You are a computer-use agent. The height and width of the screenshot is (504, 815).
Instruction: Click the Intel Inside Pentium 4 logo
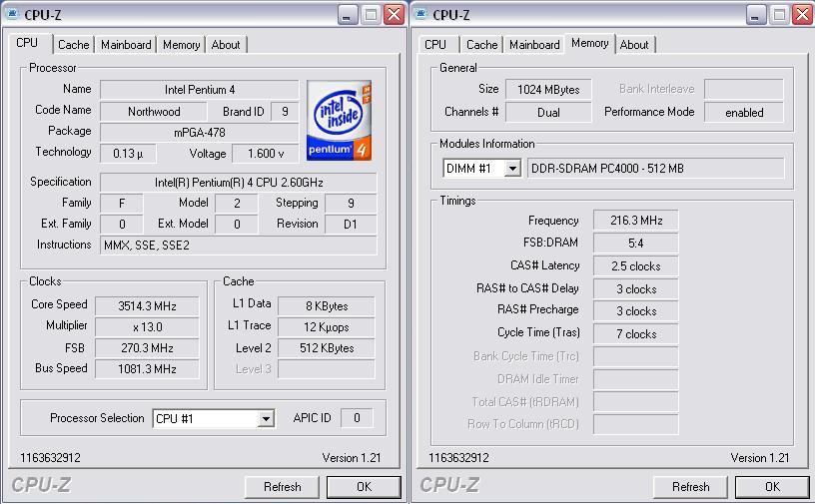[339, 120]
